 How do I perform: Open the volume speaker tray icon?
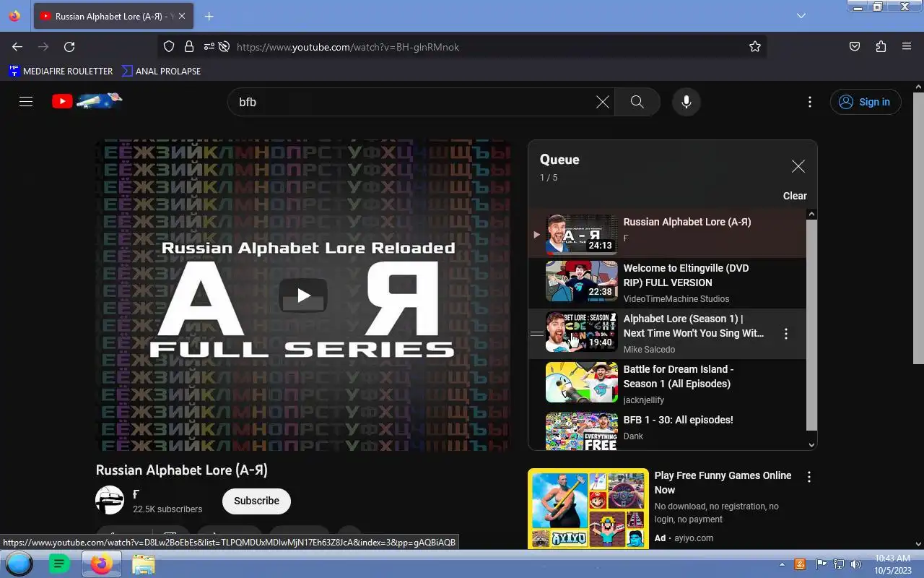click(856, 564)
